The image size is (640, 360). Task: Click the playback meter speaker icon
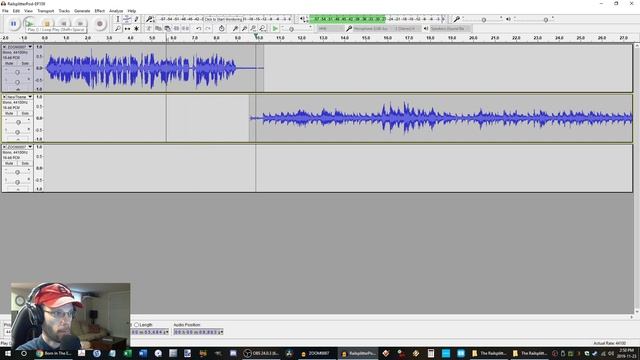point(302,19)
